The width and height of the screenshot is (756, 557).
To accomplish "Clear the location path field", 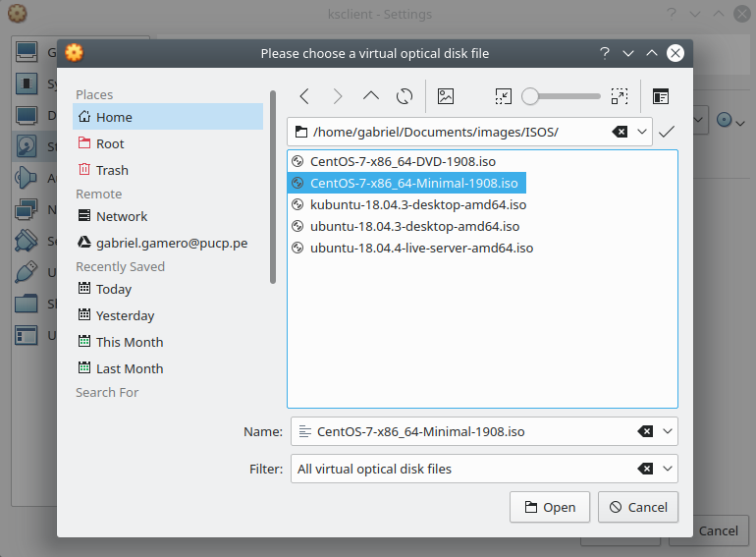I will click(620, 132).
